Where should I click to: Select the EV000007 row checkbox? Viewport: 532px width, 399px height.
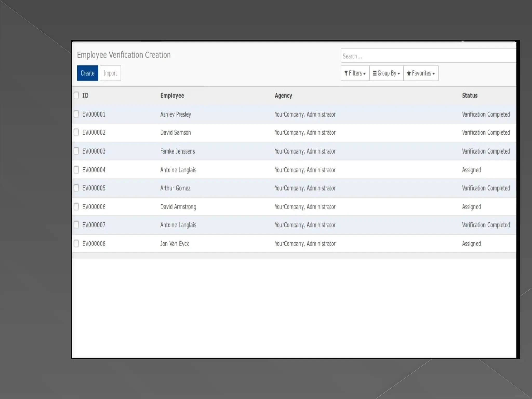point(76,225)
